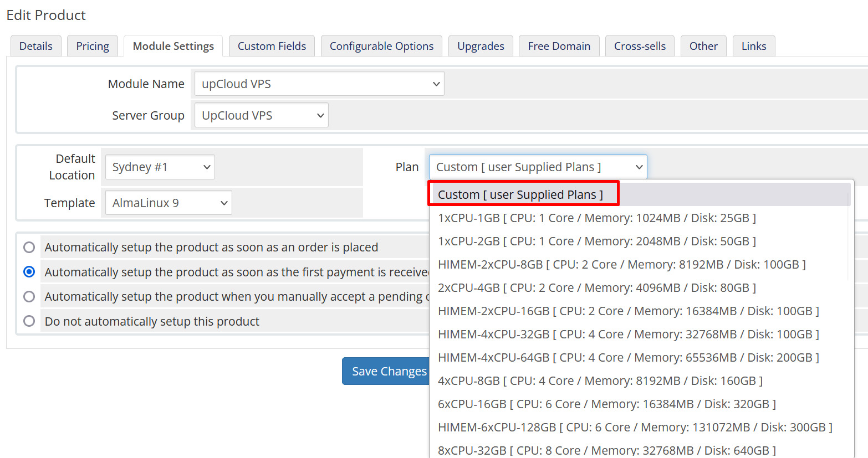Image resolution: width=868 pixels, height=458 pixels.
Task: Switch to the Cross-sells tab
Action: (640, 46)
